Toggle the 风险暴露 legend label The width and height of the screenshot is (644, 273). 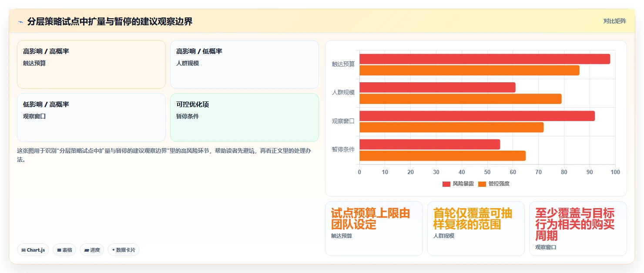click(463, 184)
